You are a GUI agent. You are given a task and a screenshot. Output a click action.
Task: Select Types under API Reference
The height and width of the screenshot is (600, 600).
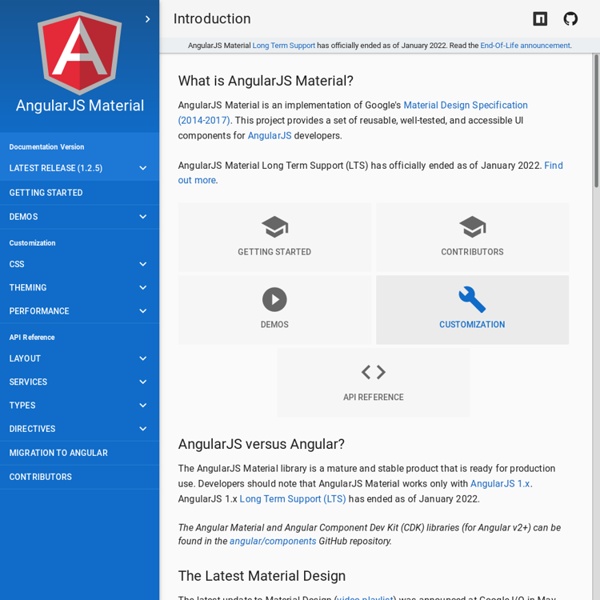79,405
